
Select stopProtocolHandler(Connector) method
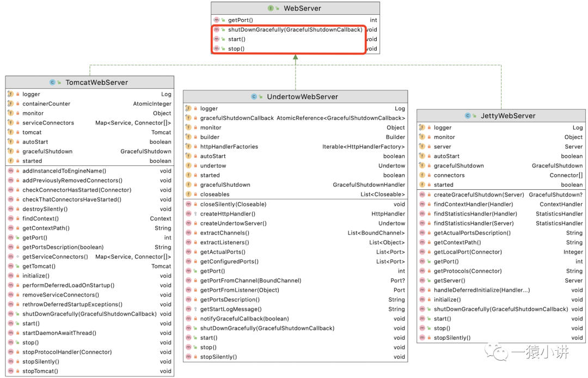coord(90,352)
